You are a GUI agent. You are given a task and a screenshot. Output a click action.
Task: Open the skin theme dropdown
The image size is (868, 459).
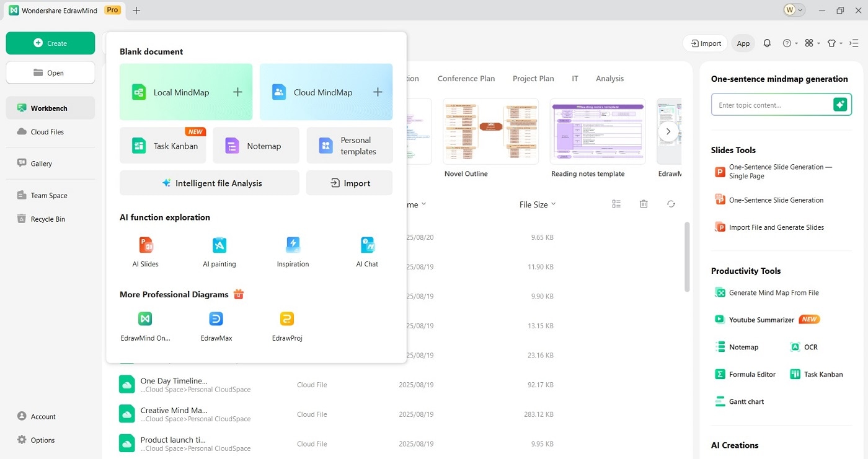tap(835, 43)
